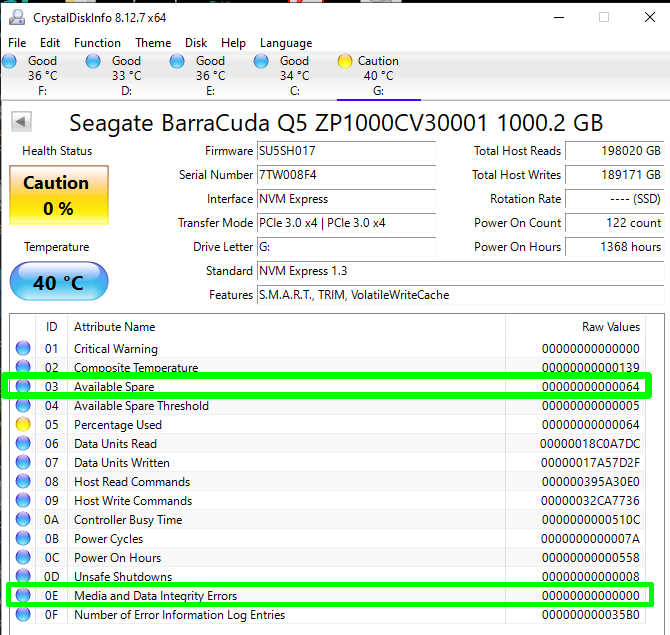
Task: Click the Interface field NVM Express
Action: (x=347, y=199)
